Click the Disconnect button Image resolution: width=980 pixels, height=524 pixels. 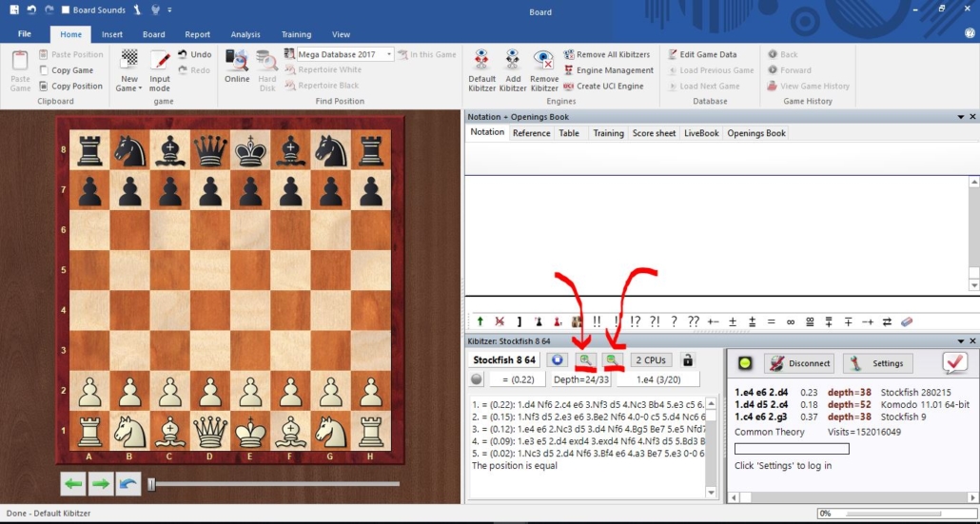800,363
